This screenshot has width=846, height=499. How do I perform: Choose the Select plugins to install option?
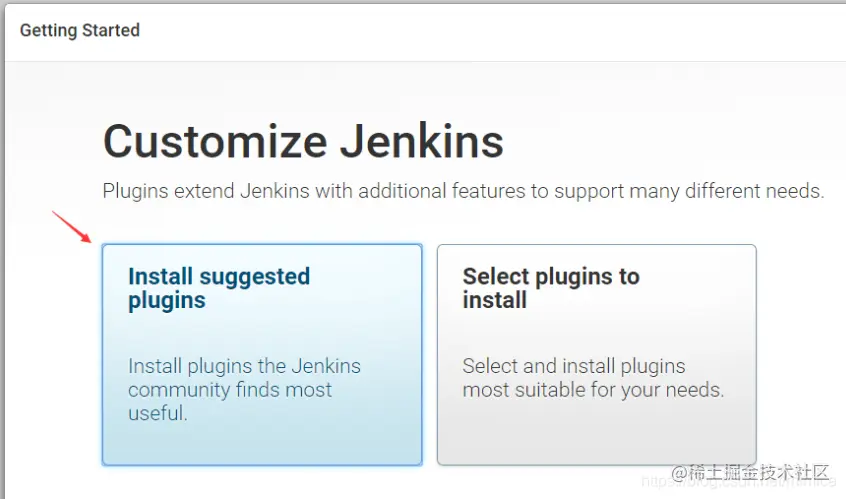coord(596,354)
